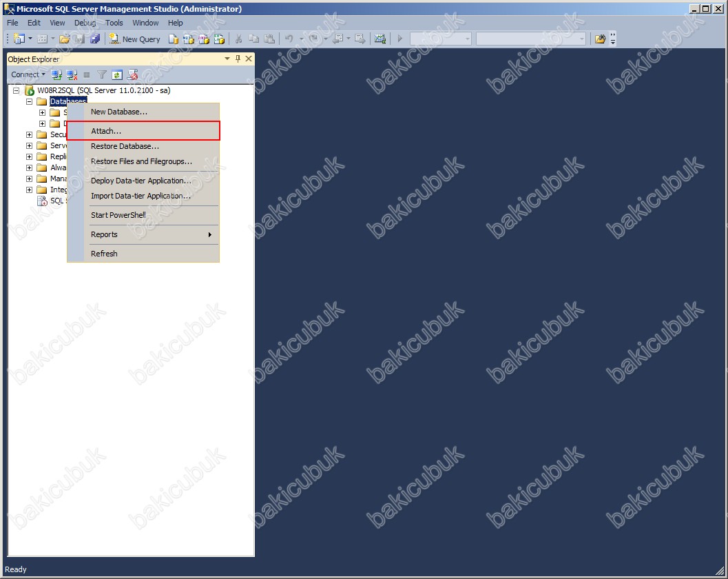Expand the folder starting with 'Mana'
The height and width of the screenshot is (579, 728).
tap(29, 179)
